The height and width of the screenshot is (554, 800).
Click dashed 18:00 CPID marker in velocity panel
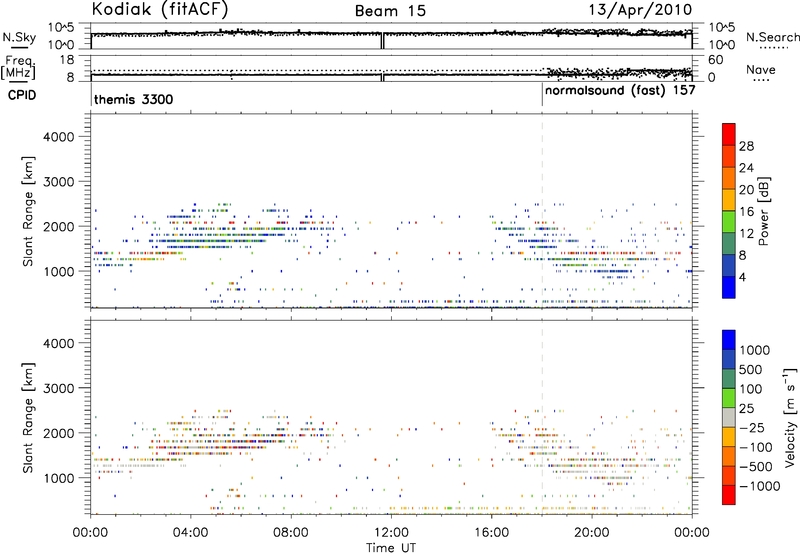542,417
